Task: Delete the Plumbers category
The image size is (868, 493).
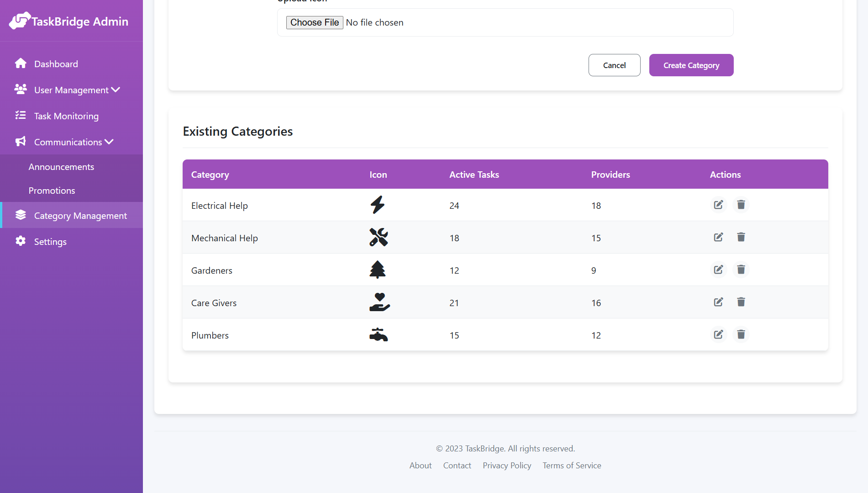Action: 741,334
